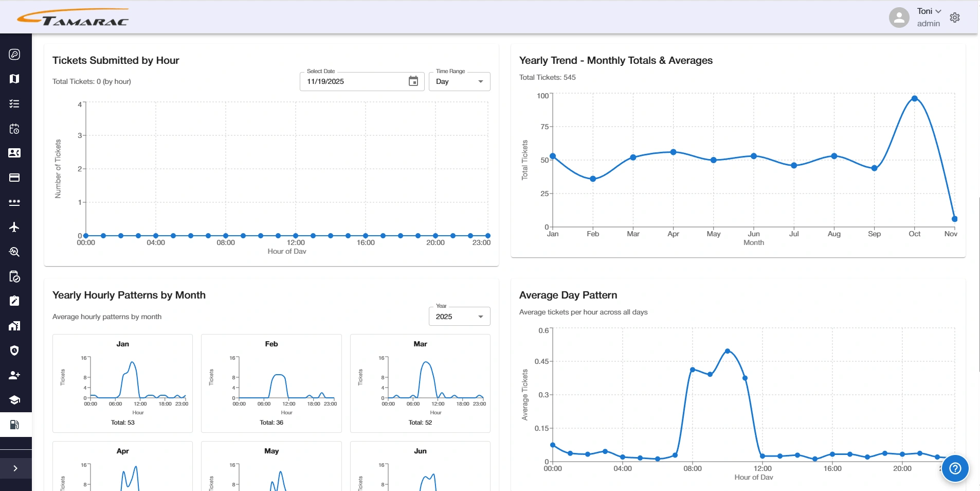Click the add-user icon in sidebar
Screen dimensions: 980x491
point(14,375)
